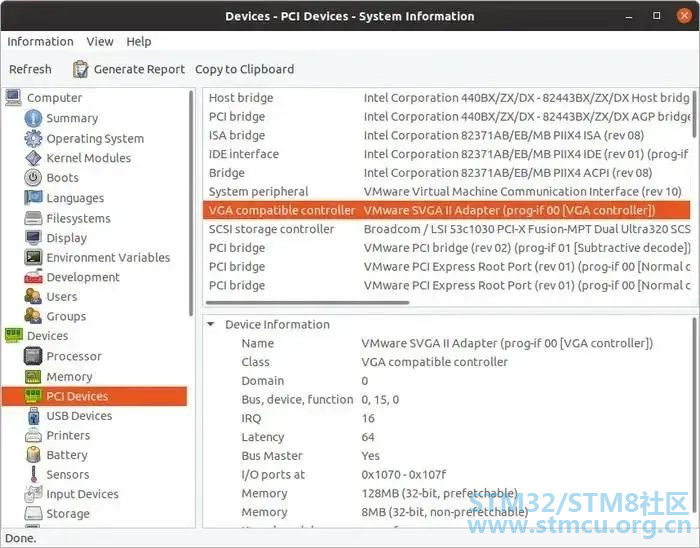Click the Devices category icon

(x=13, y=336)
